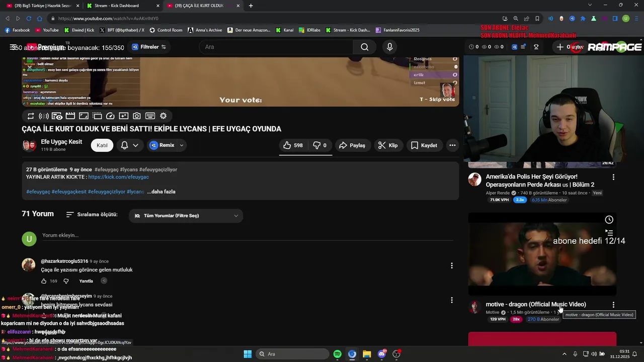Open Spotify from the taskbar
Screen dimensions: 644x362
[337, 354]
